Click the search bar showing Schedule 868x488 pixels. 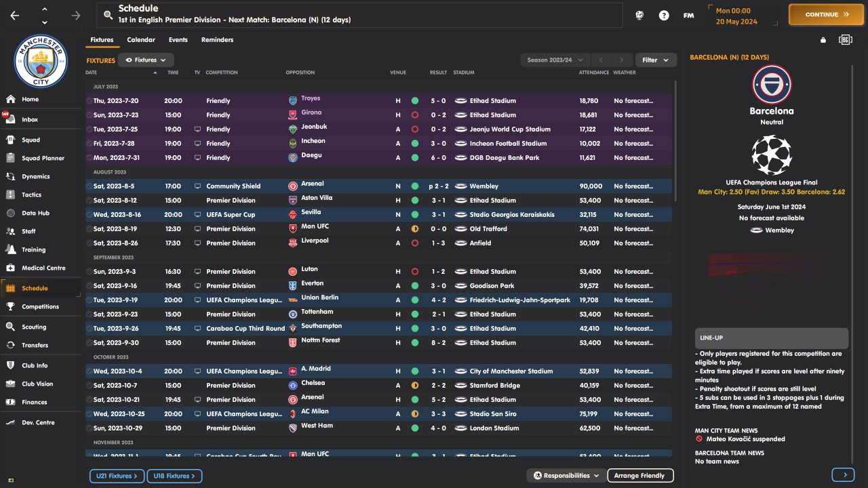[x=359, y=15]
